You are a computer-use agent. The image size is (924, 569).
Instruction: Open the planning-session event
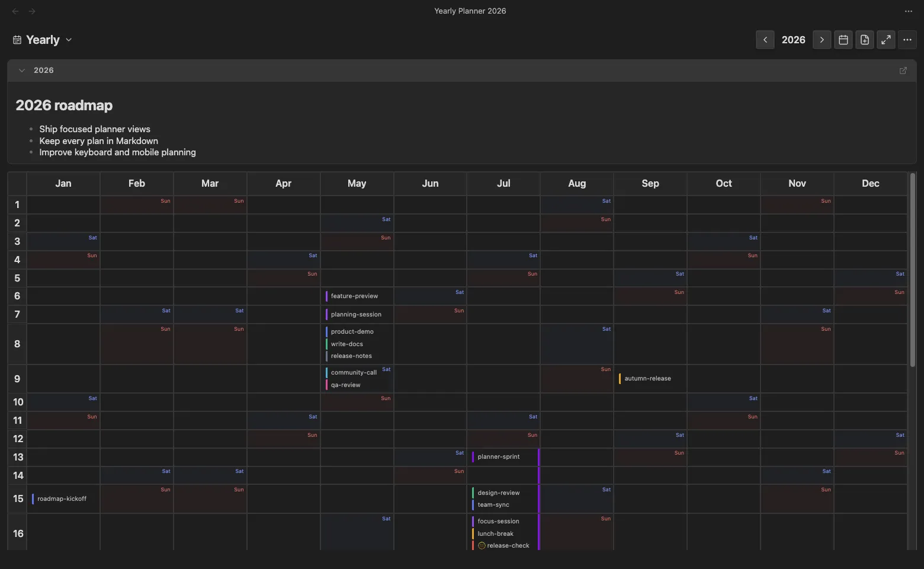coord(356,315)
